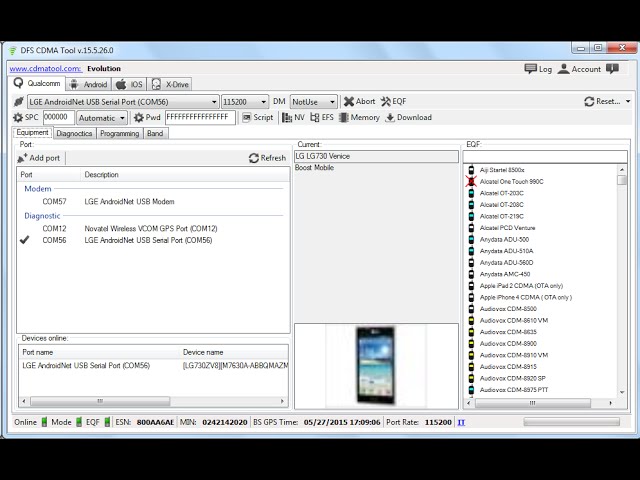Open the COM port dropdown

(214, 102)
